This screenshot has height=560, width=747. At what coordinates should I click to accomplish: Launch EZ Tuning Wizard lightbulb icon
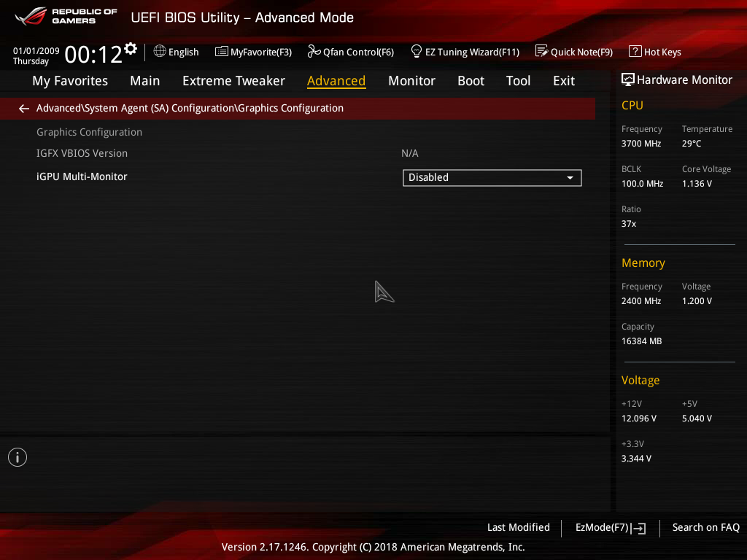[x=416, y=51]
